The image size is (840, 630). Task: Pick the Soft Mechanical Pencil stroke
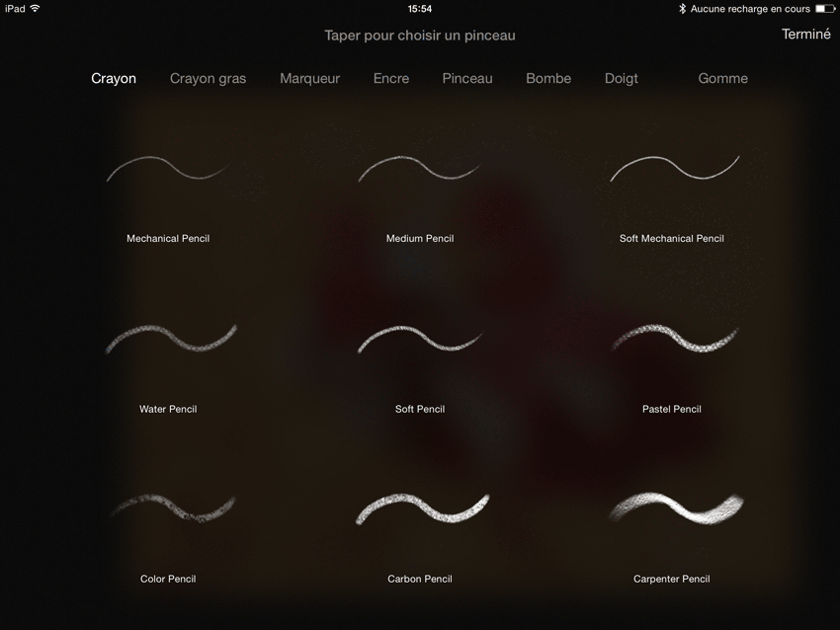pos(675,168)
